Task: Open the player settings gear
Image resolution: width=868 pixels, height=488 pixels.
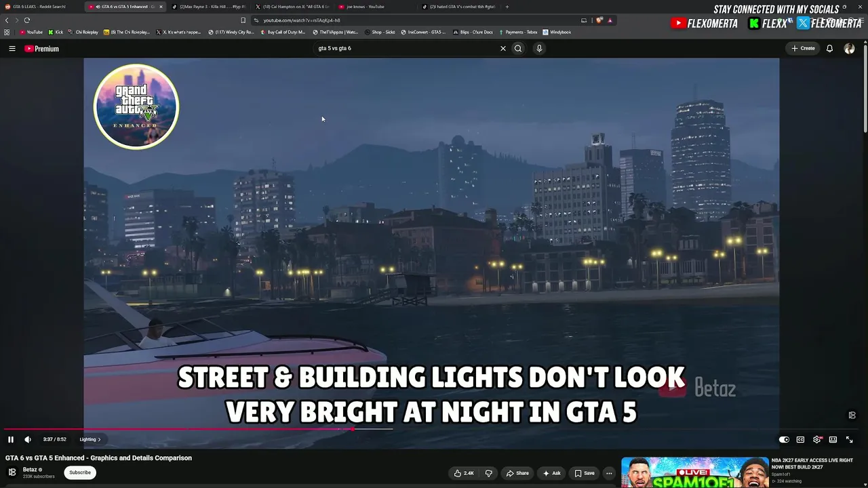Action: coord(817,439)
